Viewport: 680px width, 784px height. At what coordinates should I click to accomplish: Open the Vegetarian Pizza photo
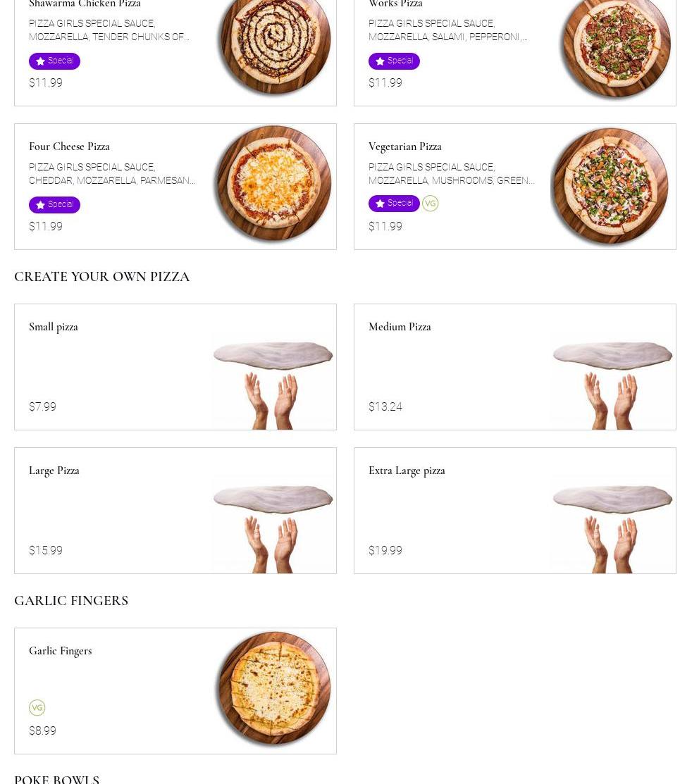click(610, 187)
